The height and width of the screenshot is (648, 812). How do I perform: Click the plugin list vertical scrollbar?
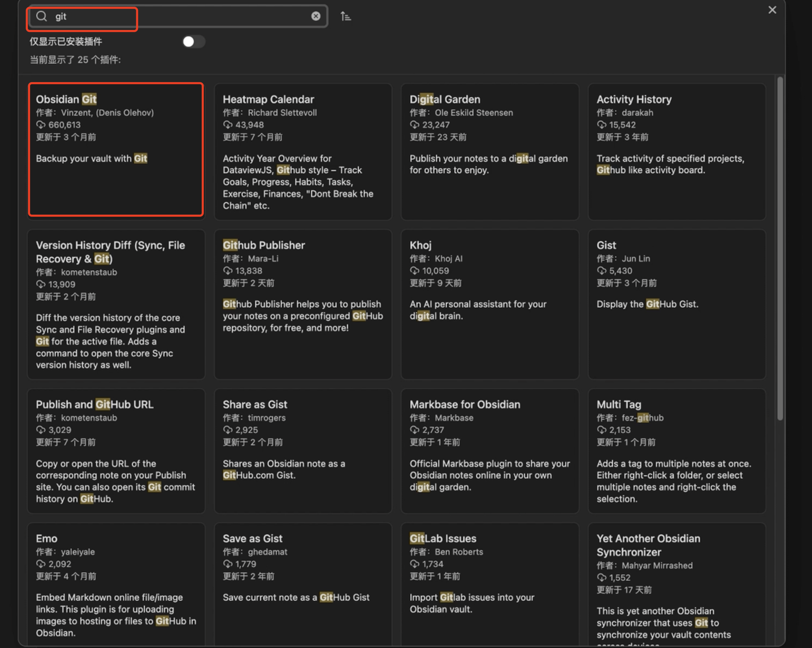tap(780, 249)
